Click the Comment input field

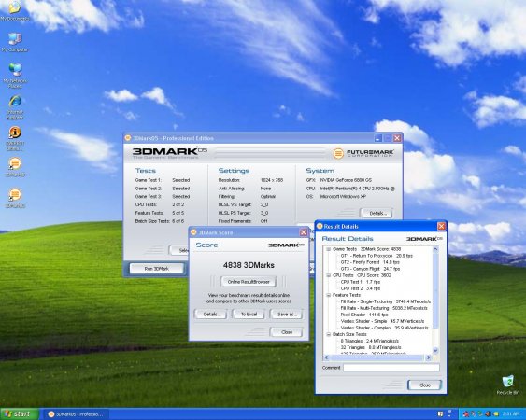(391, 368)
